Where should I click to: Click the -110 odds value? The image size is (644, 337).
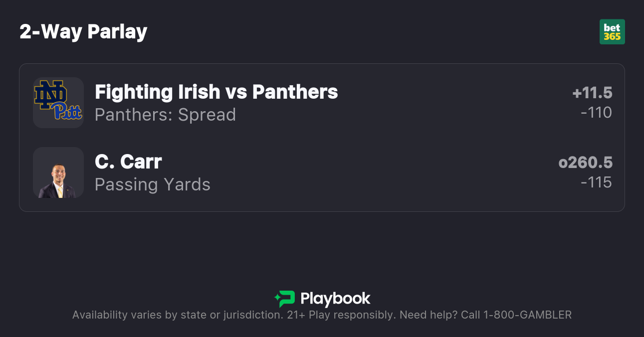[596, 113]
